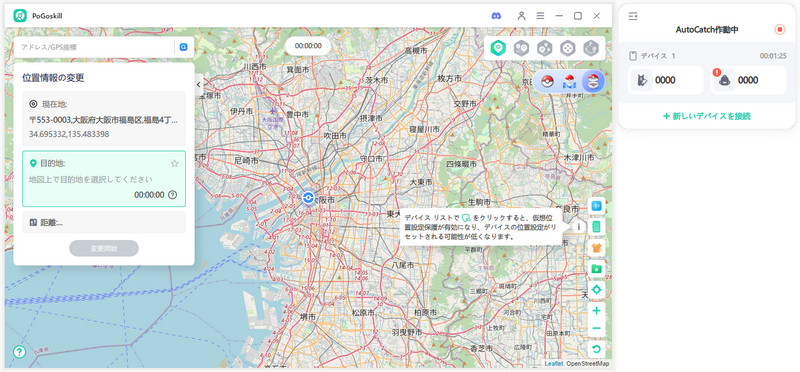Click the PoGoskill app logo
800x372 pixels.
(20, 16)
